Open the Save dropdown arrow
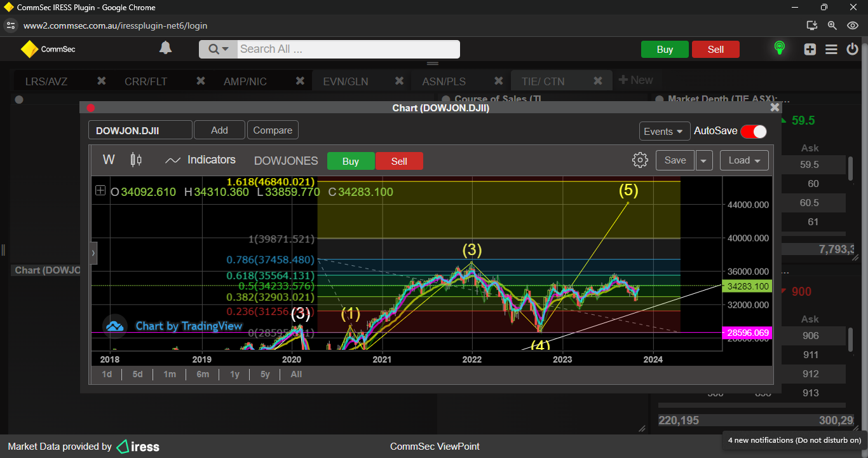Viewport: 868px width, 458px height. (x=704, y=160)
